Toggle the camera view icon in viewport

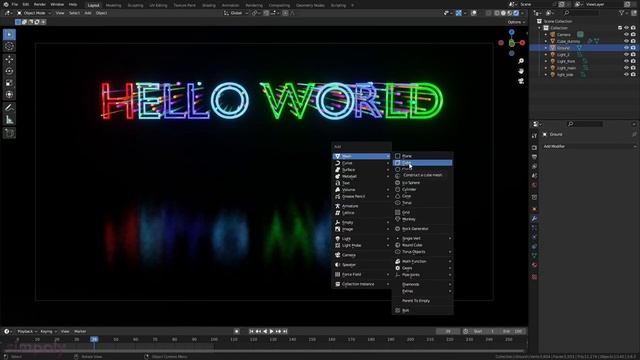pyautogui.click(x=521, y=81)
